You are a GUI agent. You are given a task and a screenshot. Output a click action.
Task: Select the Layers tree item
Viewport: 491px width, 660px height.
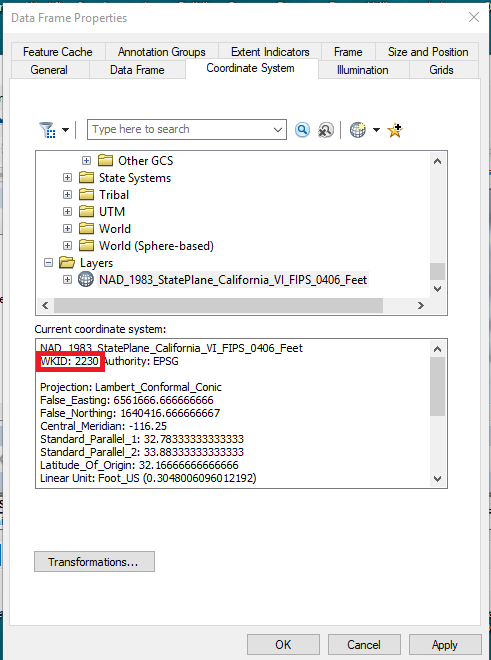pyautogui.click(x=96, y=263)
